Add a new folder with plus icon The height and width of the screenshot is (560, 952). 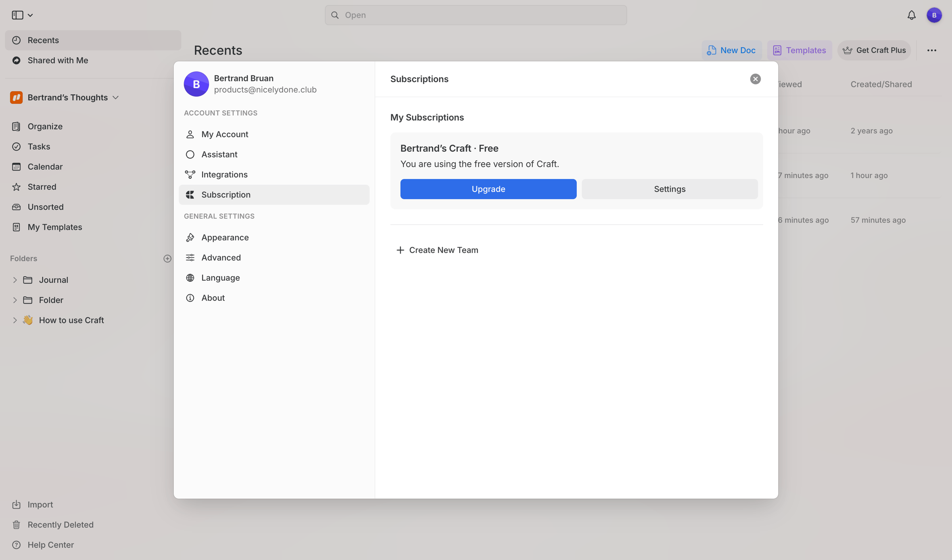(x=167, y=259)
